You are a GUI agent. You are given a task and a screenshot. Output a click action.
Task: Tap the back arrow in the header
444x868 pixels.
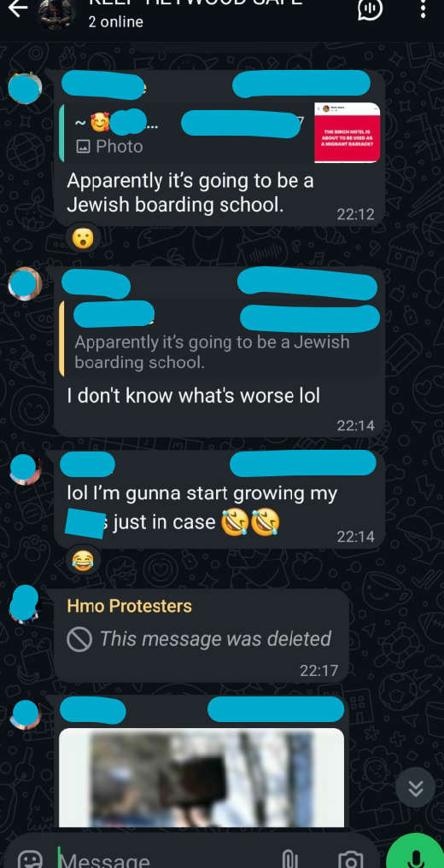point(17,8)
